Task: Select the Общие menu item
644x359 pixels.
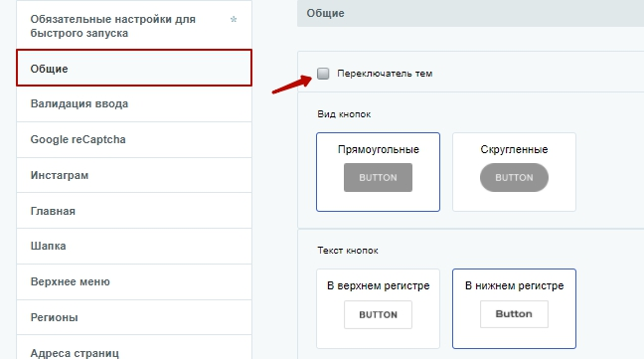Action: pyautogui.click(x=134, y=68)
